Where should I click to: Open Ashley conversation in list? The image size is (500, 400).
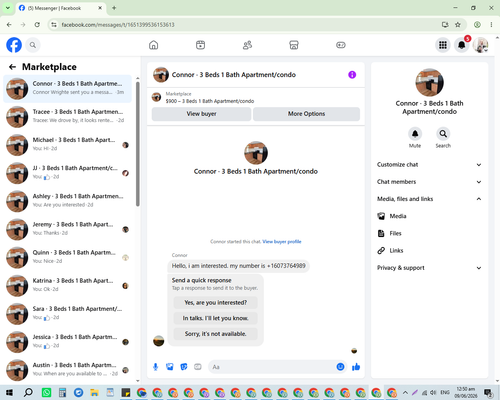point(67,201)
